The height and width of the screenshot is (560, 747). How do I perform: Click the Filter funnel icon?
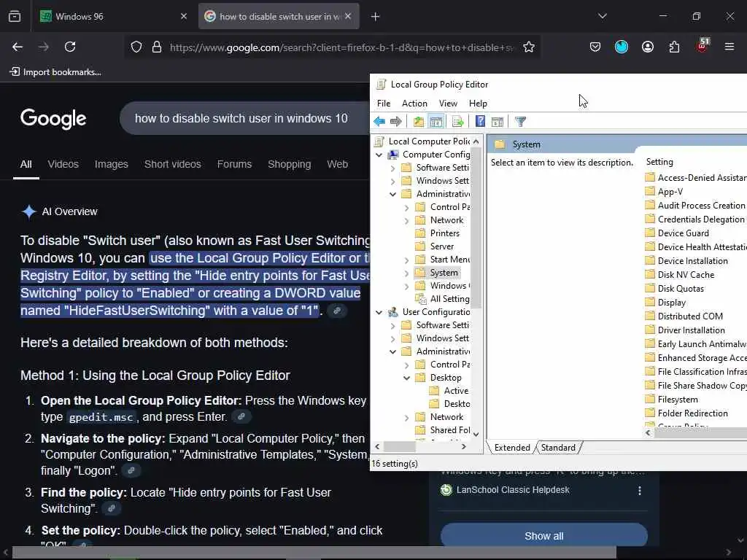pos(520,122)
